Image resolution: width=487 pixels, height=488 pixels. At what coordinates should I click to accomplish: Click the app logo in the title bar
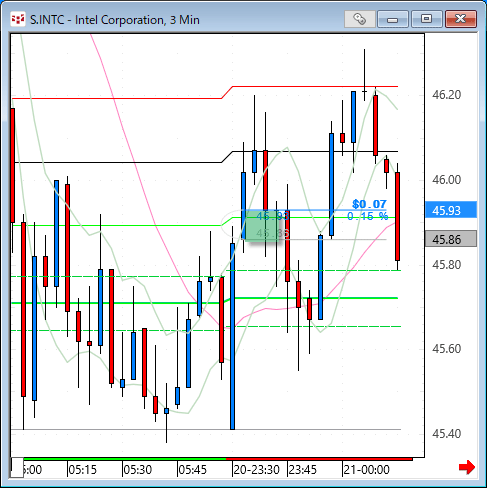pos(17,19)
